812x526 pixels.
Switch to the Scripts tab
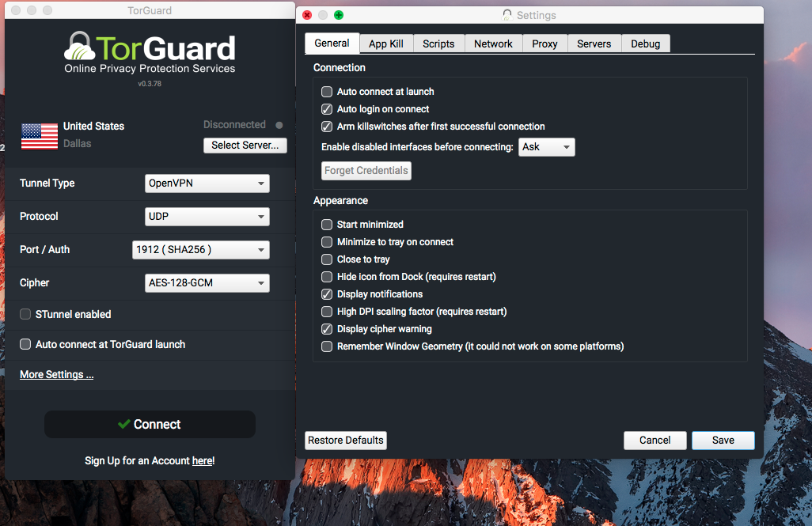pos(438,44)
